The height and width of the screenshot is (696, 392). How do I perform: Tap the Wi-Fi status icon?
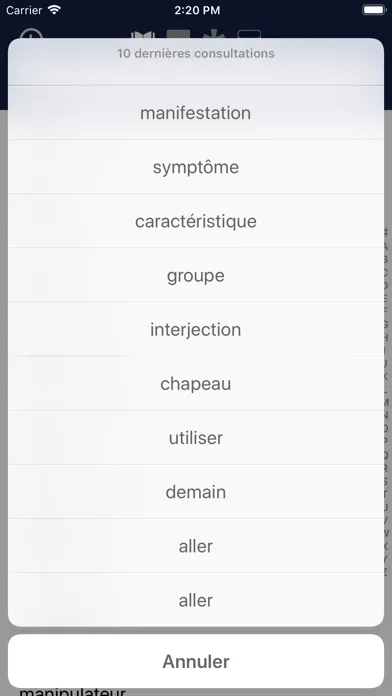(x=54, y=10)
